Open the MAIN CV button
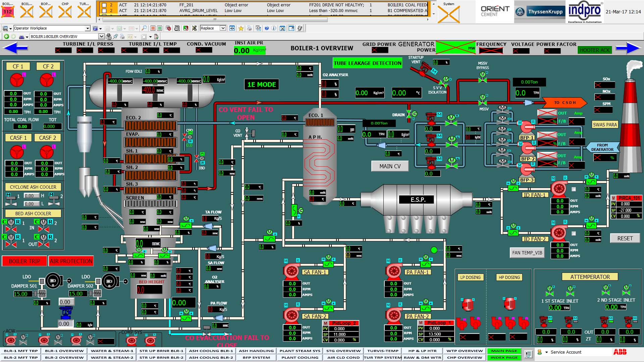Image resolution: width=644 pixels, height=362 pixels. click(x=390, y=166)
